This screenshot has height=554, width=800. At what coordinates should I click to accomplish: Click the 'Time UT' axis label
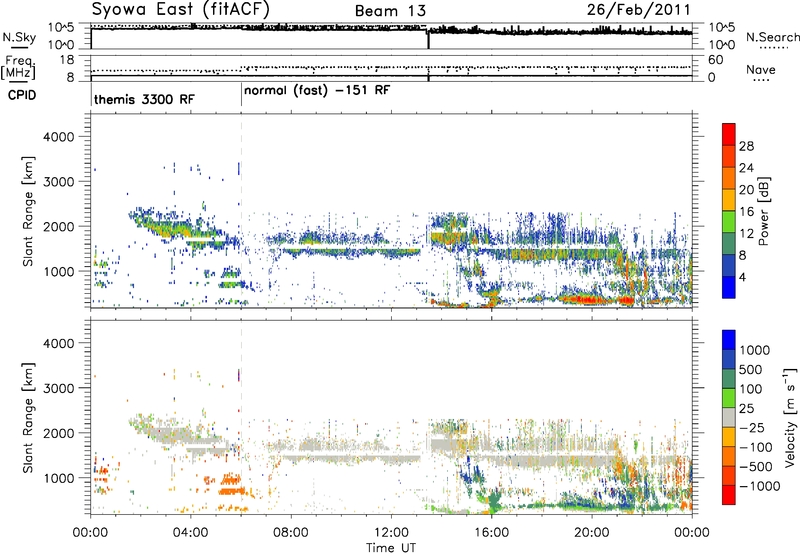(x=391, y=548)
